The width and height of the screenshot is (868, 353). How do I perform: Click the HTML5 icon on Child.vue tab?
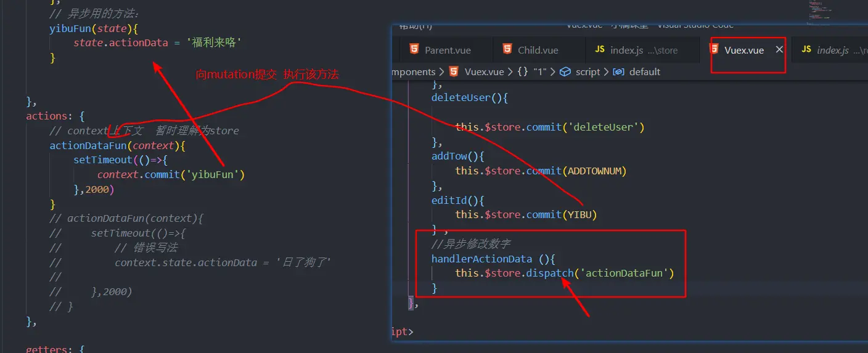point(507,49)
